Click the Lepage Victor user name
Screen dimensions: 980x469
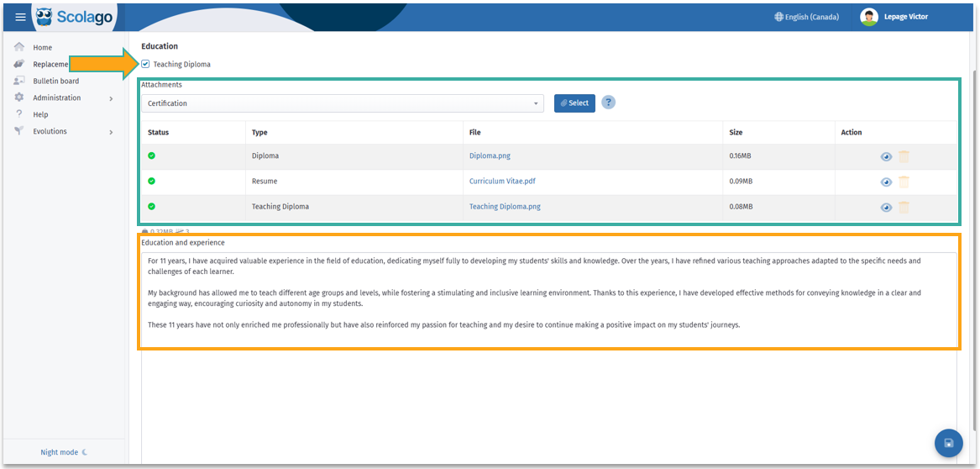(906, 17)
